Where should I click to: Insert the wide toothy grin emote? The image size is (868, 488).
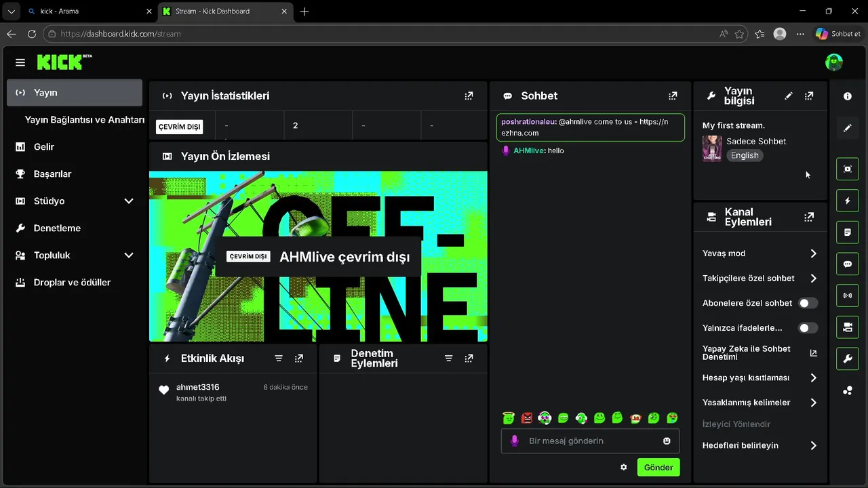click(x=563, y=418)
